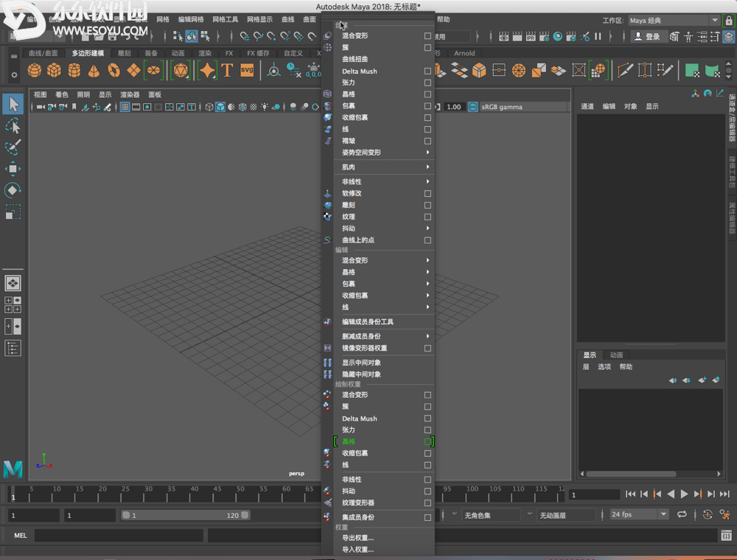Click the IPR render icon
Screen dimensions: 737x560
pos(531,36)
